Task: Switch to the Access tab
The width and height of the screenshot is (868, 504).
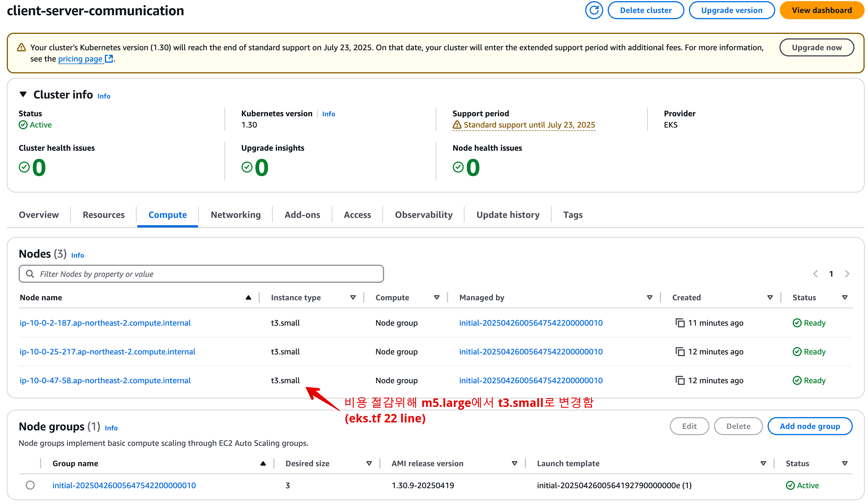Action: click(358, 215)
